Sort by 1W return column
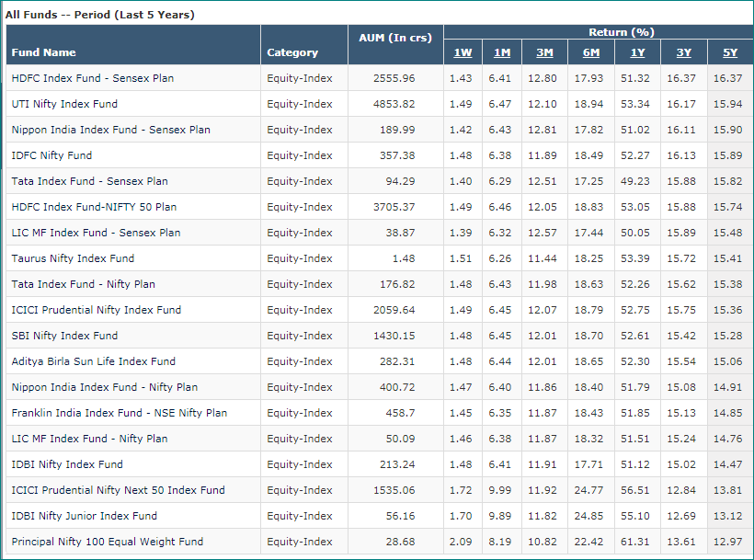Screen dimensions: 754x560 pos(463,52)
